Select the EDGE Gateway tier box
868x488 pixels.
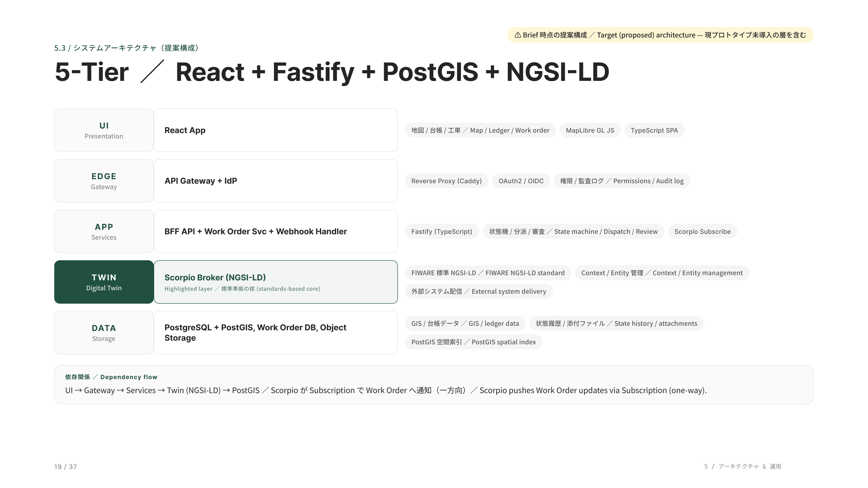[x=104, y=181]
